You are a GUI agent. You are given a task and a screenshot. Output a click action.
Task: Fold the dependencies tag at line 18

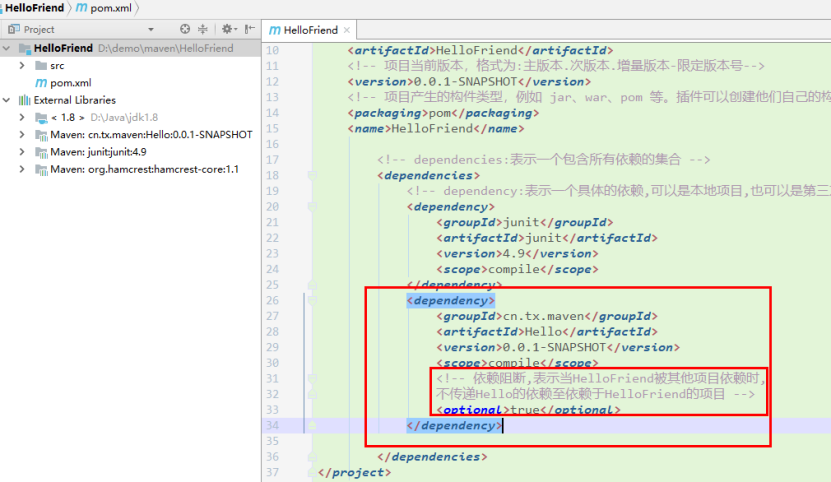point(311,175)
